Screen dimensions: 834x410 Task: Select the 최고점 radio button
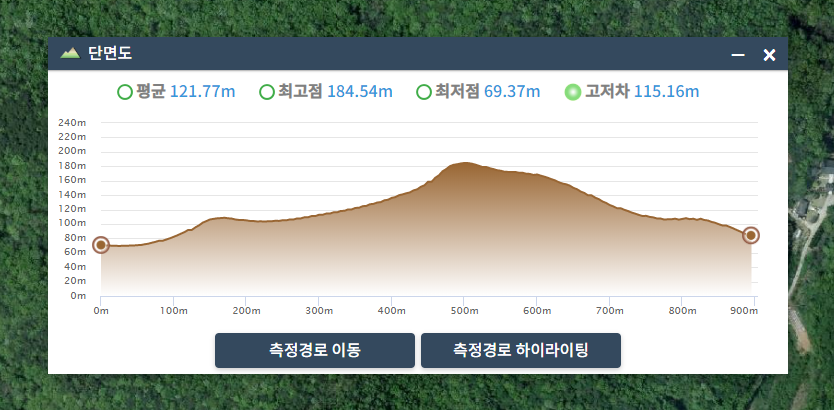pos(266,92)
